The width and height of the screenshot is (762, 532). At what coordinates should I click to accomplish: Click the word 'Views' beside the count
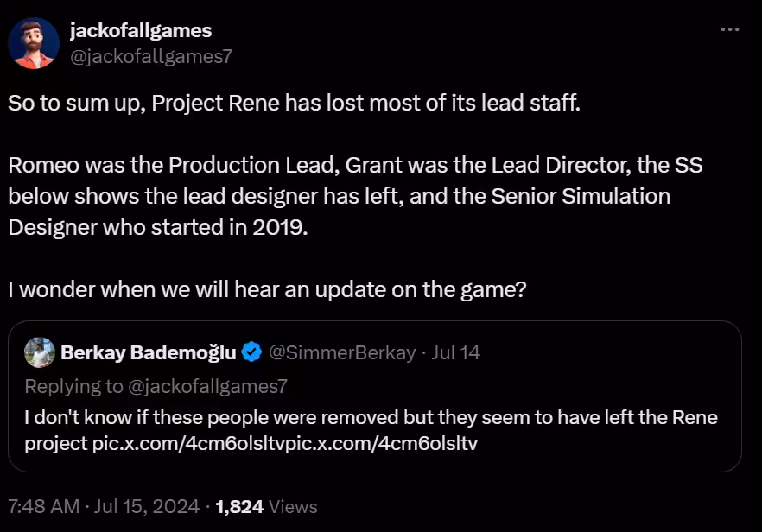pos(293,506)
